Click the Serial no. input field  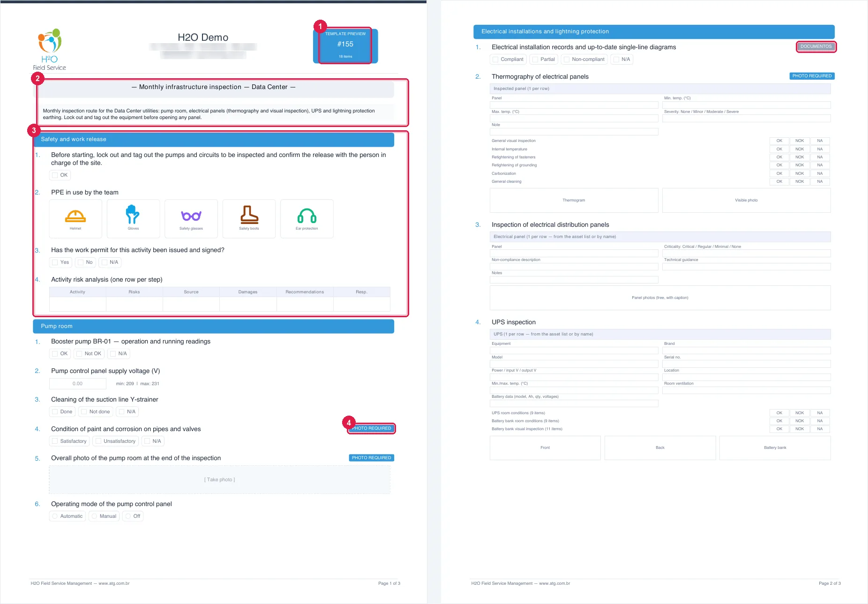point(747,364)
